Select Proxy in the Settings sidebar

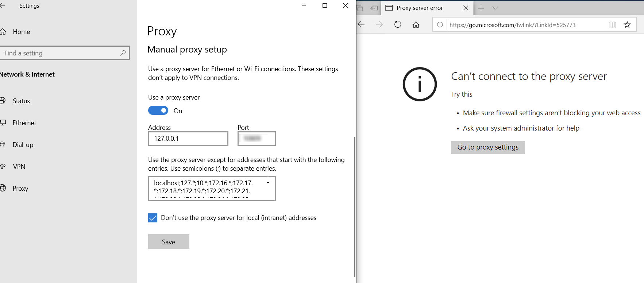(x=20, y=189)
